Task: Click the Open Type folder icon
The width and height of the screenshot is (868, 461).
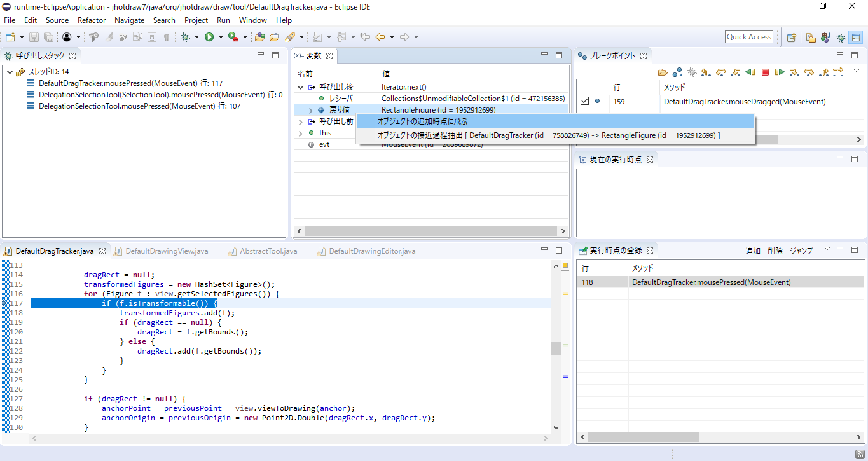Action: (260, 37)
